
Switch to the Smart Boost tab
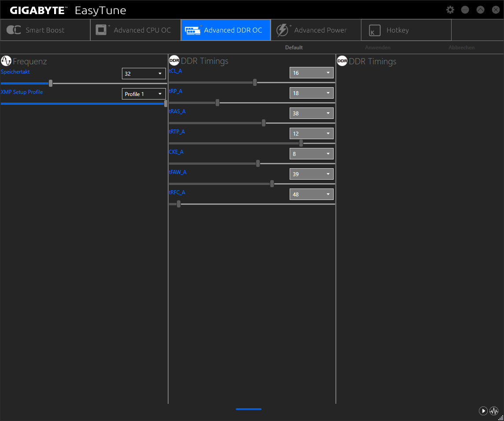coord(45,30)
